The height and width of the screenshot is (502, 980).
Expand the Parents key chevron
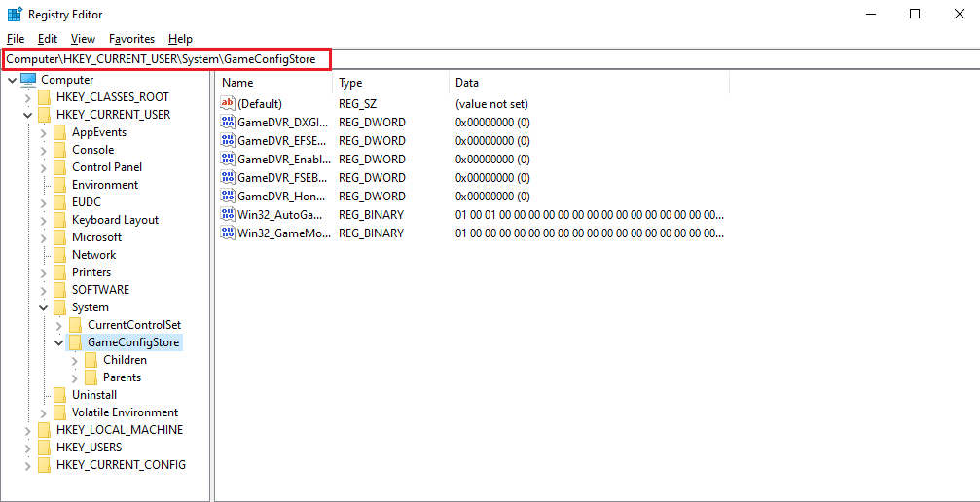(74, 377)
